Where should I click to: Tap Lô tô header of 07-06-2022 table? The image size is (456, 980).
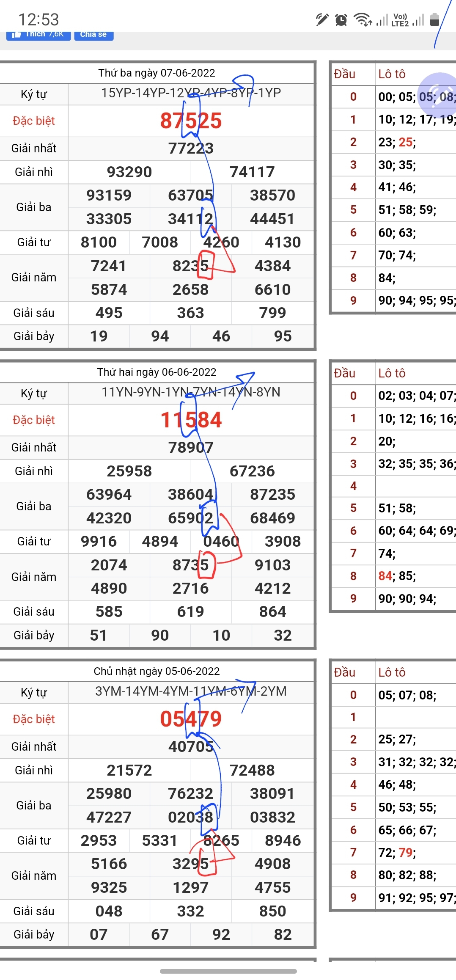[392, 74]
